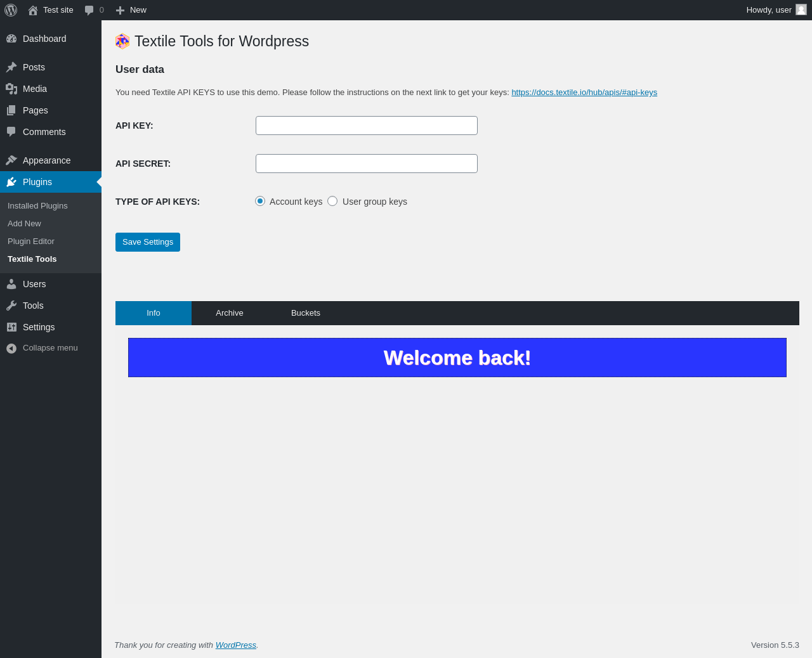The image size is (812, 658).
Task: Click Collapse menu label
Action: pyautogui.click(x=50, y=348)
